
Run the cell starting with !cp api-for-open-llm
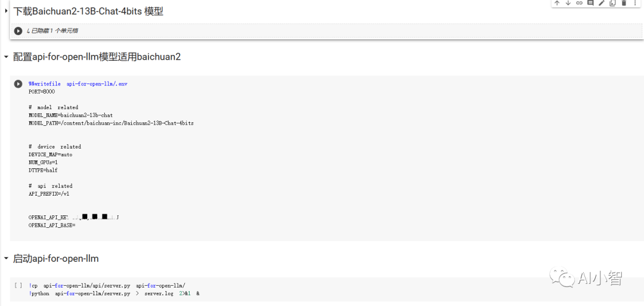[x=18, y=286]
